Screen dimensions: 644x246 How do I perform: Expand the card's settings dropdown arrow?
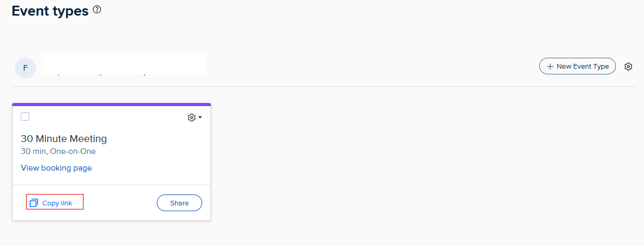[x=200, y=118]
